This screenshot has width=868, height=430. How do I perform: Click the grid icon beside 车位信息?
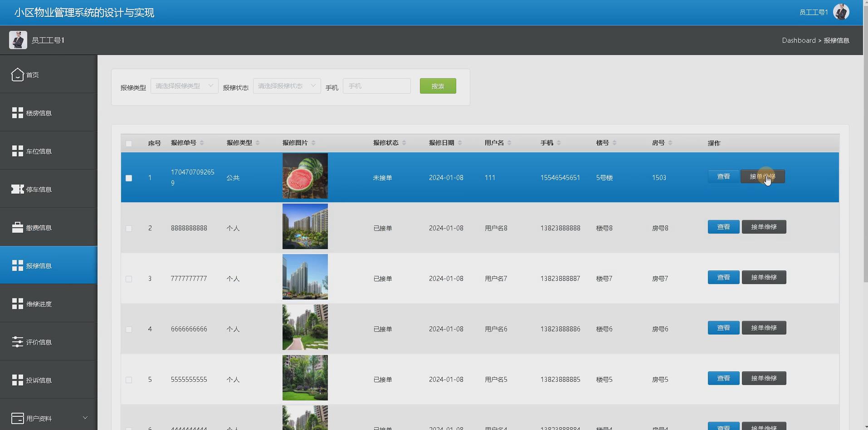tap(17, 151)
